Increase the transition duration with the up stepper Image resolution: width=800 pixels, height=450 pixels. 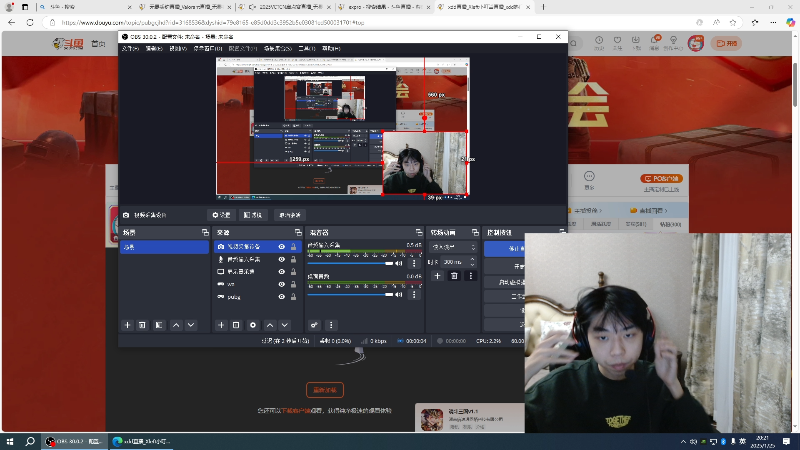472,259
